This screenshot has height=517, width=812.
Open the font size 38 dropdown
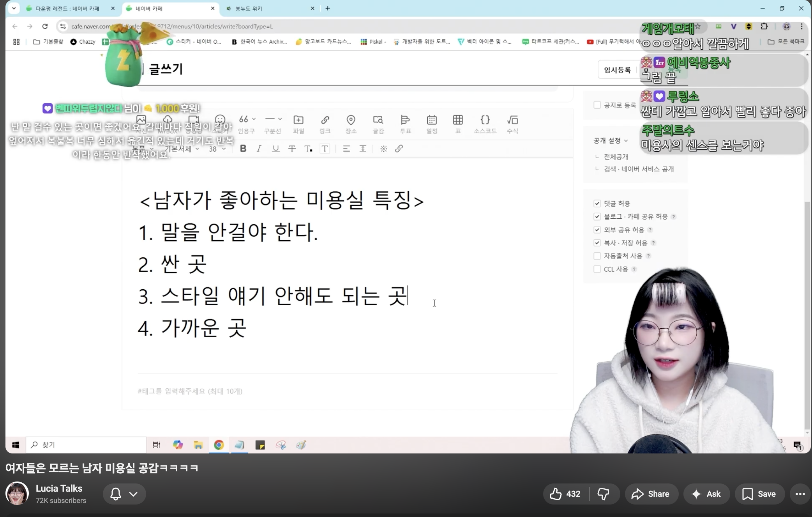[217, 149]
